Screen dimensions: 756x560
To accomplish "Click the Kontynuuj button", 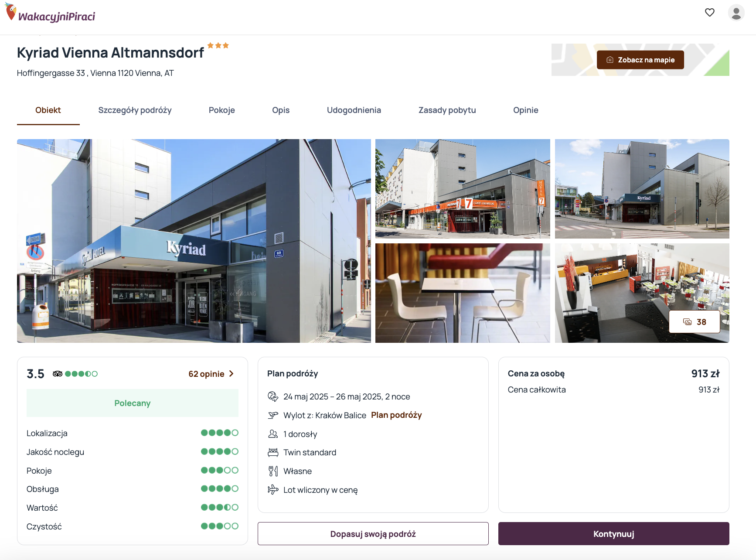I will click(613, 534).
